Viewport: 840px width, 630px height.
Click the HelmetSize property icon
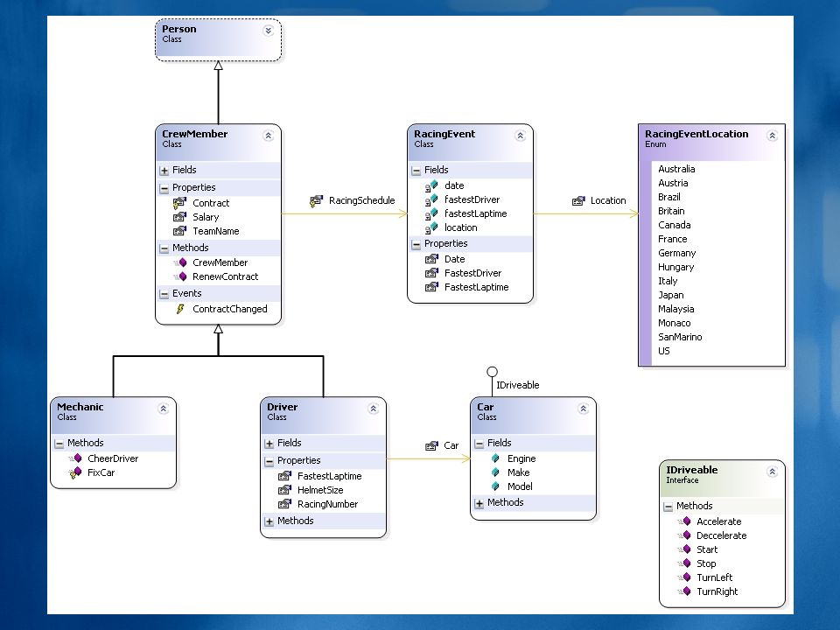[x=285, y=490]
